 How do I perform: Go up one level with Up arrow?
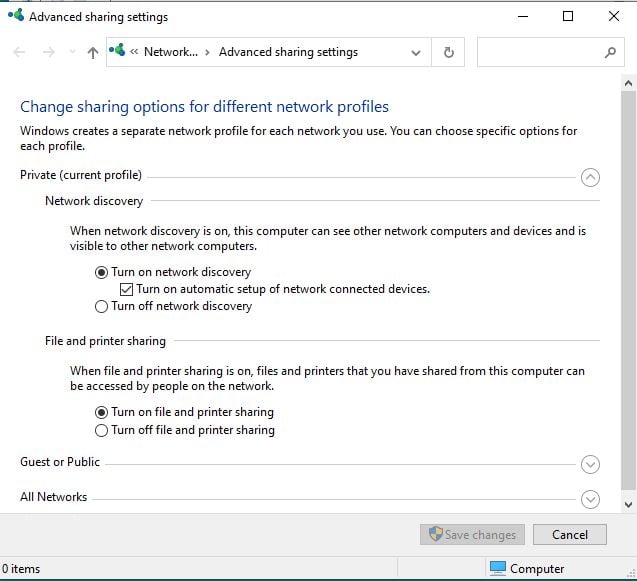pos(93,52)
